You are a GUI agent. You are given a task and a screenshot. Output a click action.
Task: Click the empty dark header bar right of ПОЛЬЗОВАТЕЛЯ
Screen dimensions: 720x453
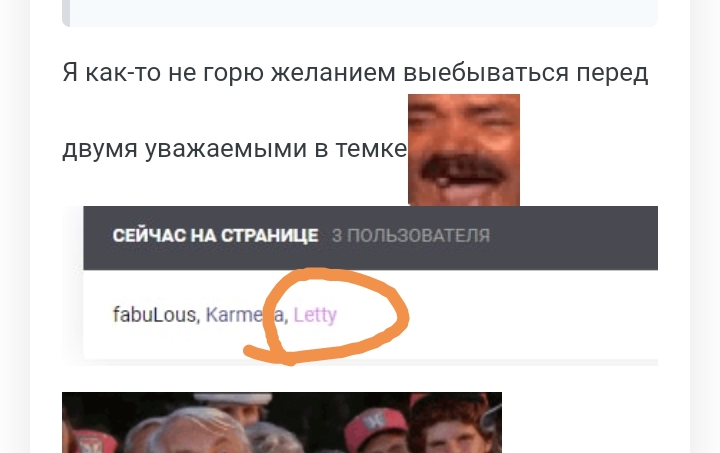coord(574,238)
